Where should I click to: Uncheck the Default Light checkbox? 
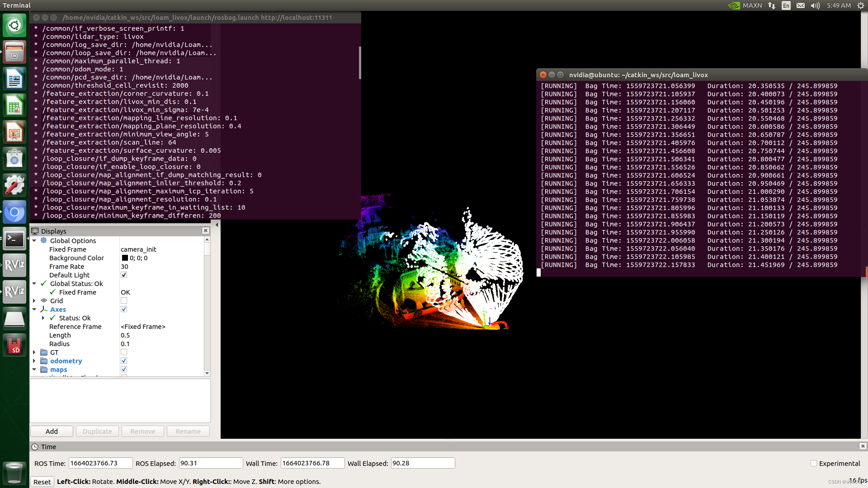click(124, 275)
